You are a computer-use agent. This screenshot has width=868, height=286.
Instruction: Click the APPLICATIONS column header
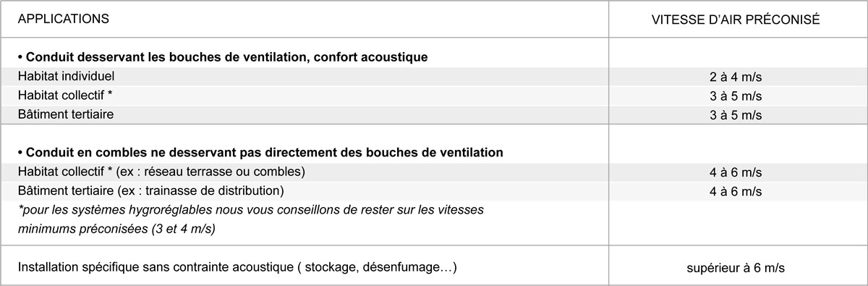(x=63, y=20)
